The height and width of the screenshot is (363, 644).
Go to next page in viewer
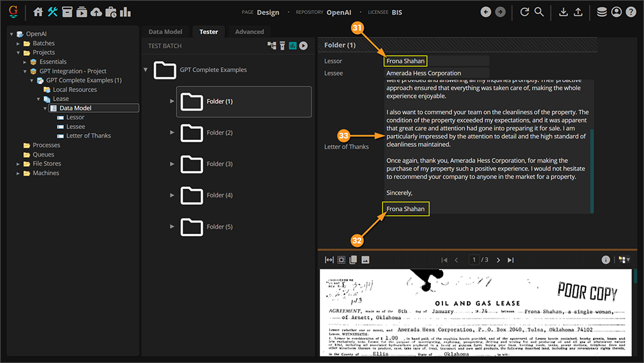498,260
